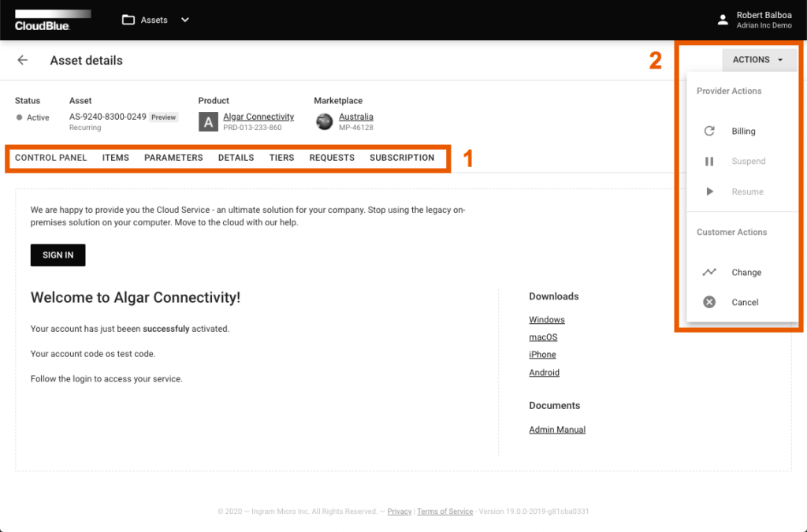
Task: Click the SIGN IN button
Action: tap(58, 255)
